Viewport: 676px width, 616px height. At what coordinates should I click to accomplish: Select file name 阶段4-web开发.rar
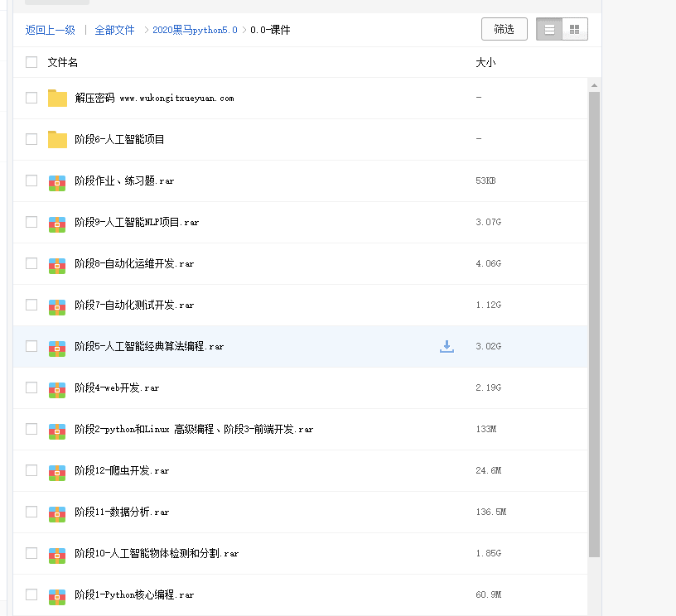tap(117, 387)
